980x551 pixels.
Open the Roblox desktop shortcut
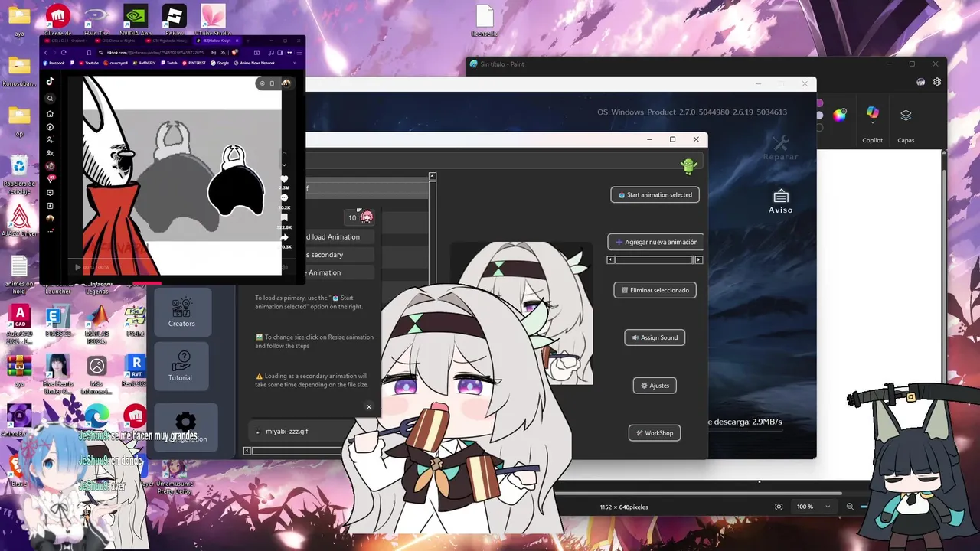175,21
